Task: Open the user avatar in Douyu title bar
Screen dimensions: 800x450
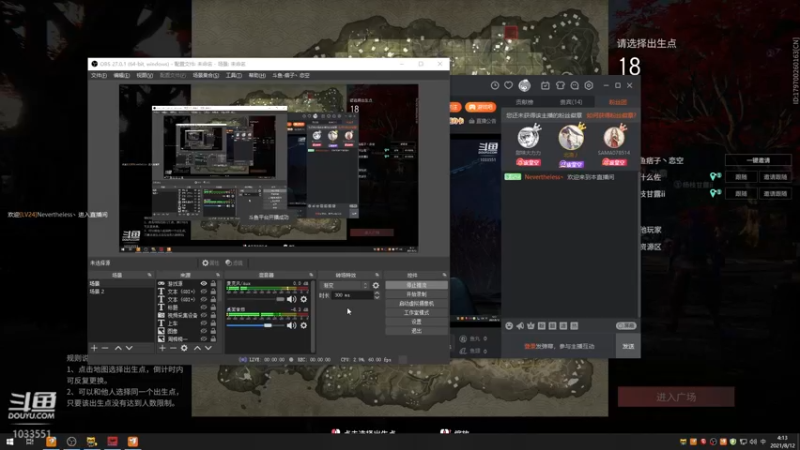Action: [x=524, y=86]
